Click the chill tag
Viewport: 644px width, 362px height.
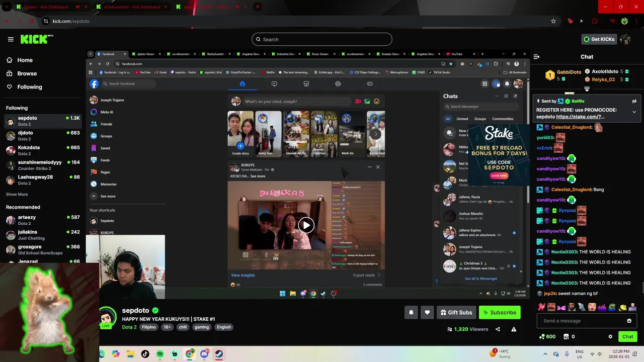[x=183, y=327]
